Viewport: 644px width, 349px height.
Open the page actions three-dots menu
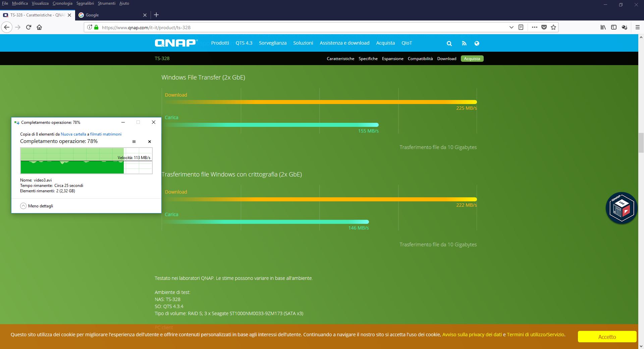coord(534,28)
